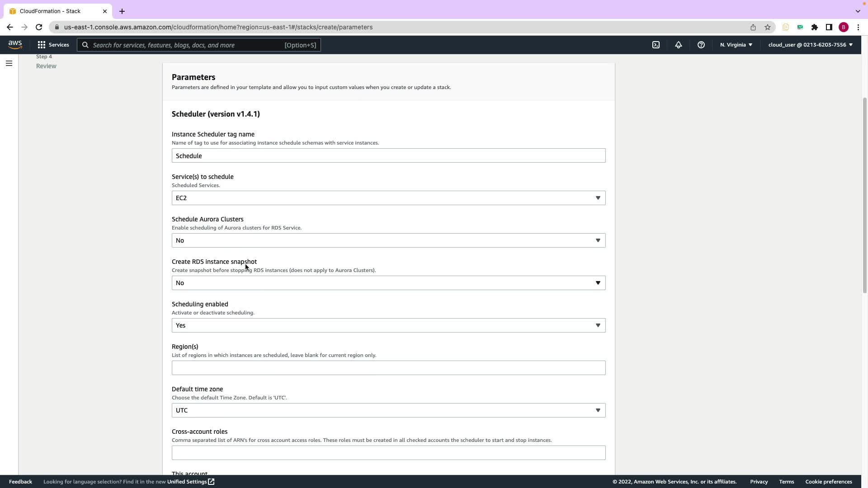Screen dimensions: 868x488
Task: Reload the page in the browser
Action: point(39,27)
